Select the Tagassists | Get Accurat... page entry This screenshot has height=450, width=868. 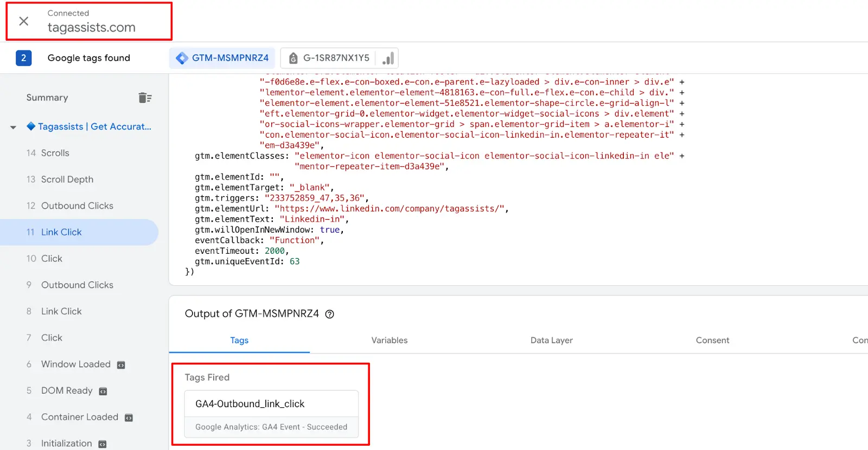click(x=94, y=126)
